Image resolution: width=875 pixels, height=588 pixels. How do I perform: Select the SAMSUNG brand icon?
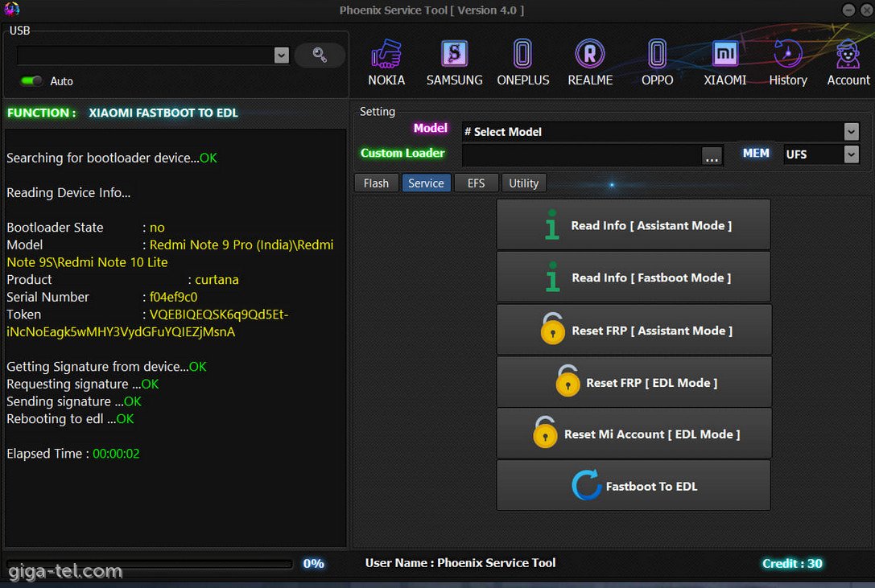(454, 63)
